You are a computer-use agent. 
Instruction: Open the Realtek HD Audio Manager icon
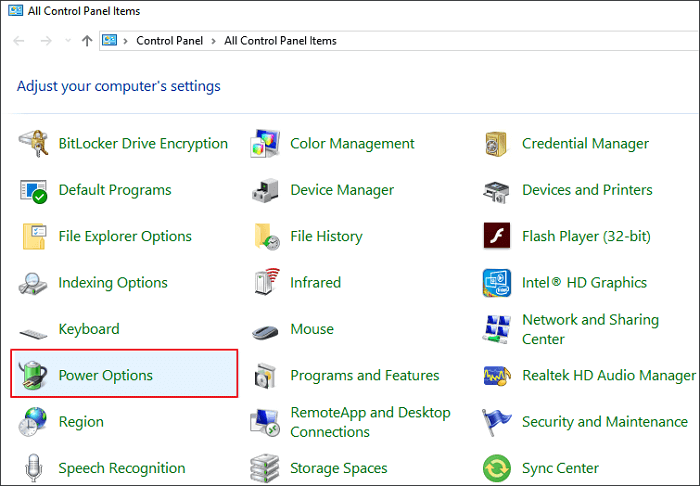(497, 375)
